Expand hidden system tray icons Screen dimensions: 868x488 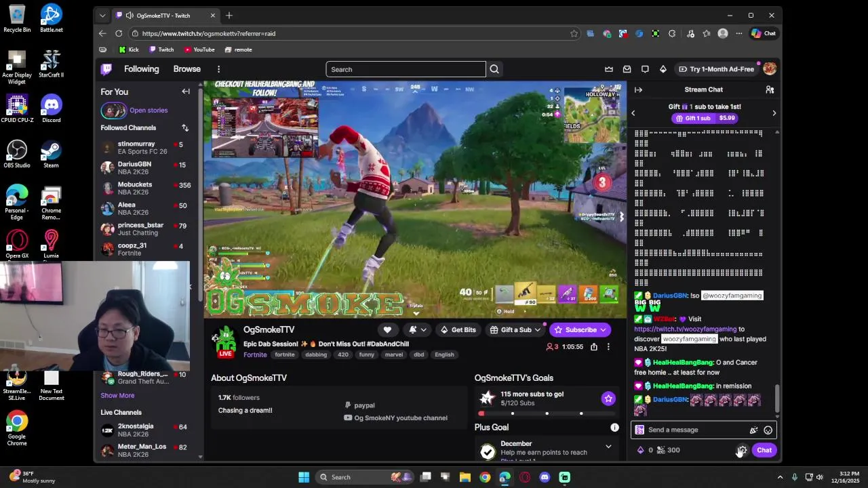click(780, 477)
